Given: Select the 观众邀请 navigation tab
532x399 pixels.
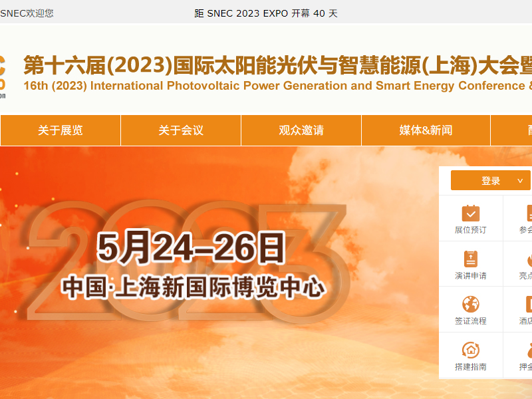Looking at the screenshot, I should click(301, 130).
